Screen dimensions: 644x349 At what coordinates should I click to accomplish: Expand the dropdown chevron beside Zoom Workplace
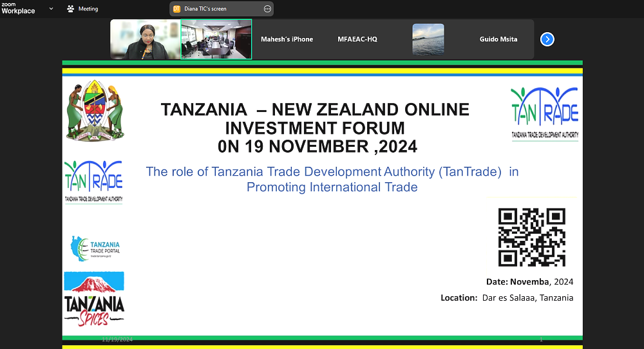click(51, 8)
